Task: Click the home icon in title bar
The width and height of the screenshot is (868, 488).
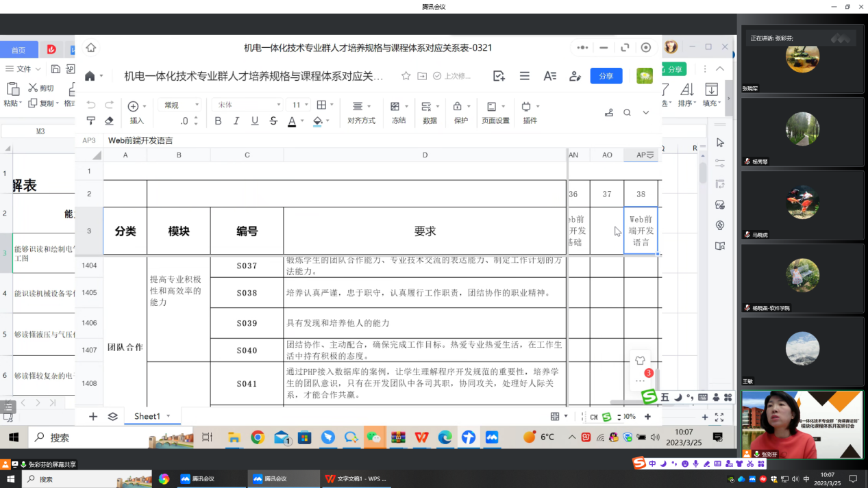Action: (x=90, y=48)
